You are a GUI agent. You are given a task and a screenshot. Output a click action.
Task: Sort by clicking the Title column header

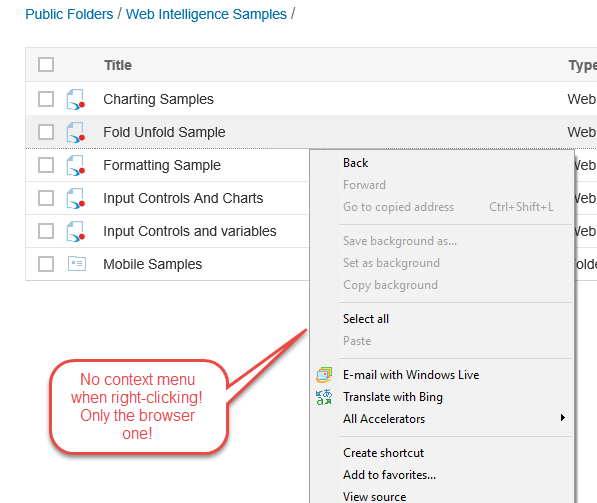(118, 65)
